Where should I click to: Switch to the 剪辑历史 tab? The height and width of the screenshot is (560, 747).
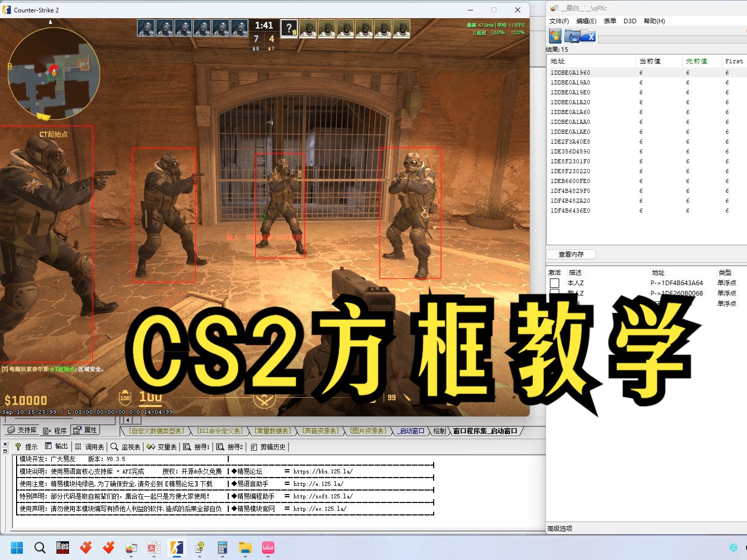268,446
